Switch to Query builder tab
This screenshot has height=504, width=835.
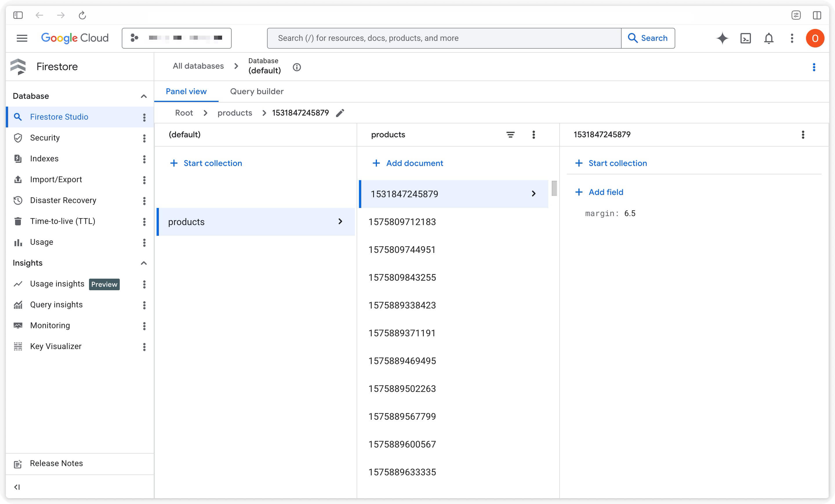click(257, 92)
